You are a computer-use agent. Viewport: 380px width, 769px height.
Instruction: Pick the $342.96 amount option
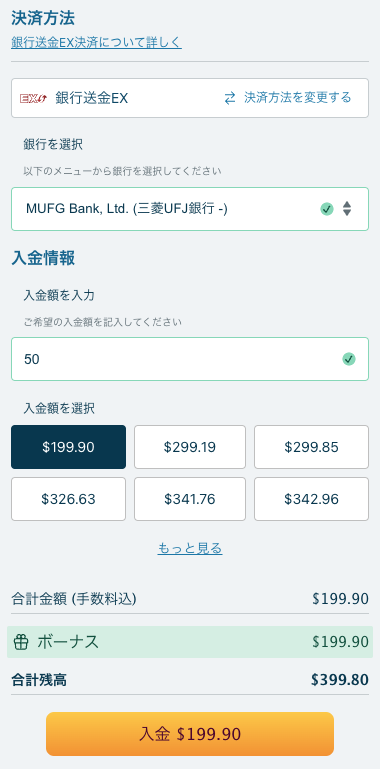pos(311,499)
